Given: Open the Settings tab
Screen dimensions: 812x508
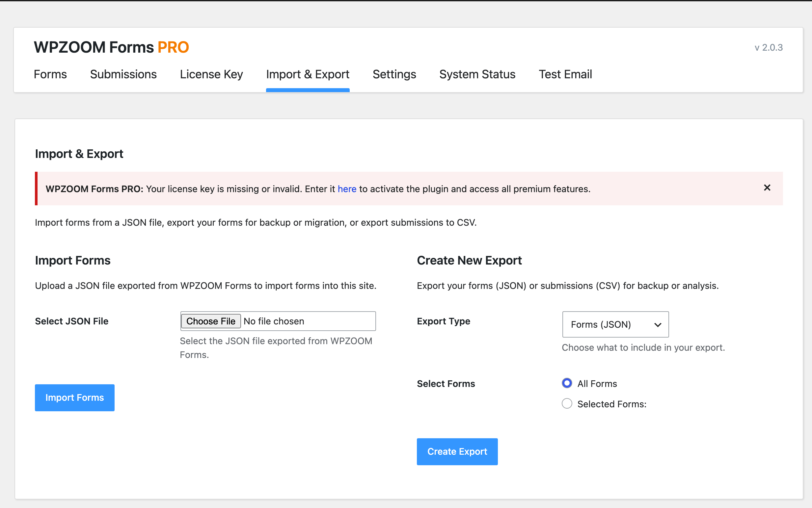Looking at the screenshot, I should tap(394, 74).
